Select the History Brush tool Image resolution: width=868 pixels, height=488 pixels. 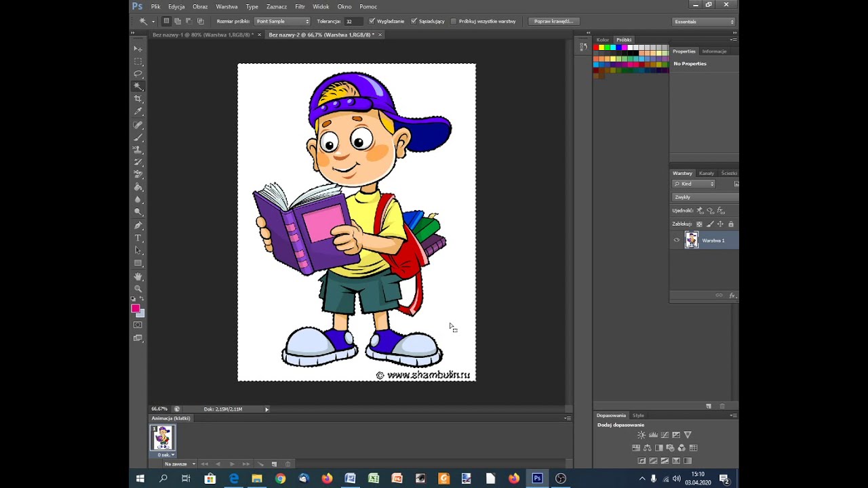pyautogui.click(x=138, y=162)
